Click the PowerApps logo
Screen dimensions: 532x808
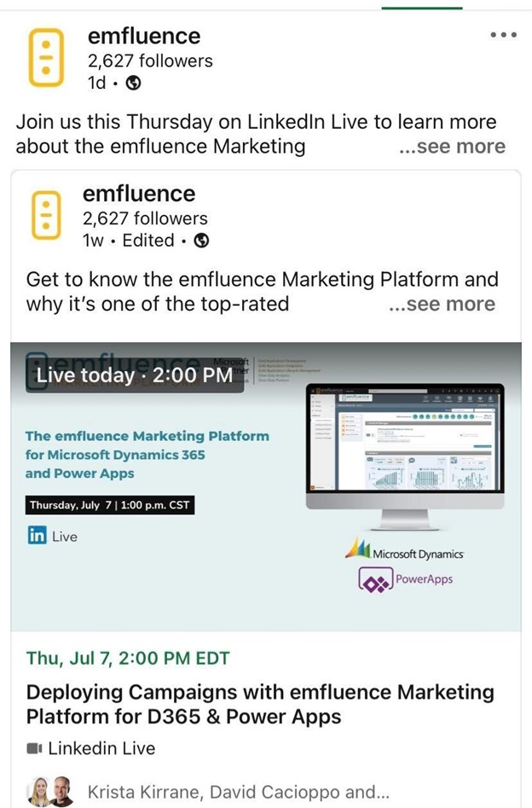(406, 581)
